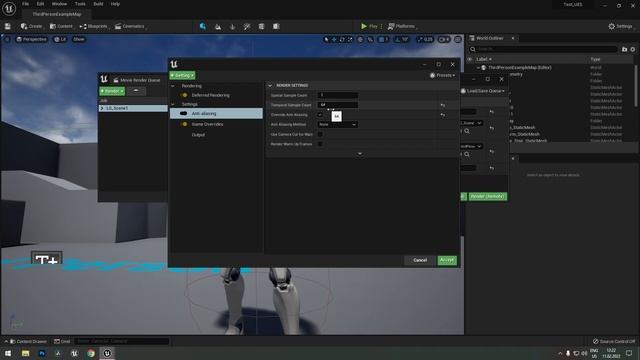Toggle the Deferred Rendering enable switch
The image size is (640, 360).
(184, 96)
